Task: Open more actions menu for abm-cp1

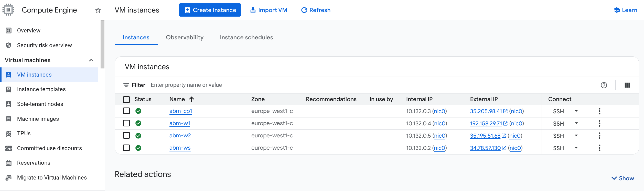Action: tap(599, 111)
